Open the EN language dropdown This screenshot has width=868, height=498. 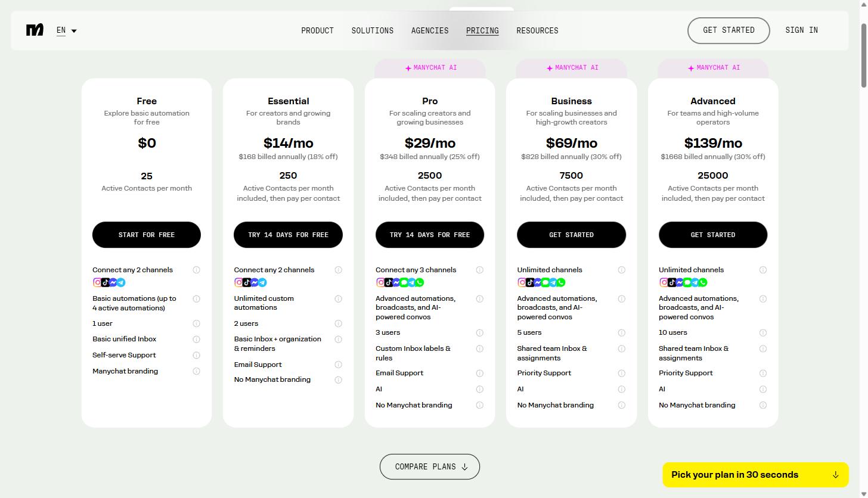tap(67, 30)
